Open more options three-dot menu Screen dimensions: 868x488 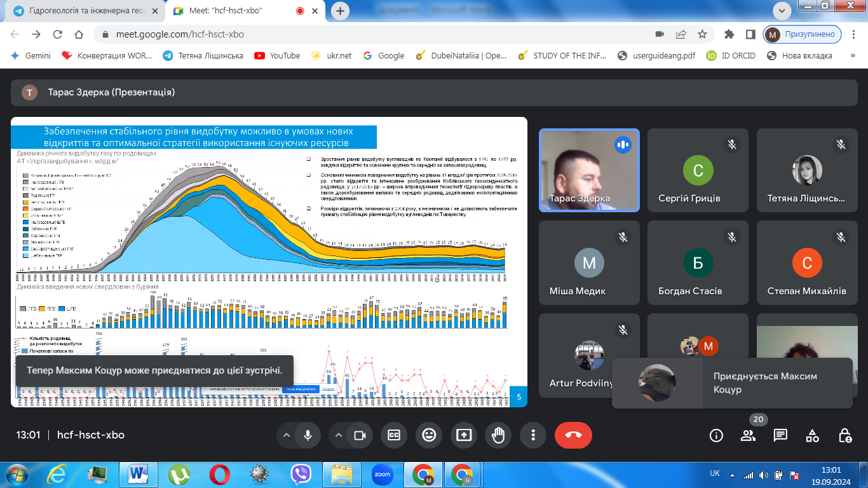(533, 435)
